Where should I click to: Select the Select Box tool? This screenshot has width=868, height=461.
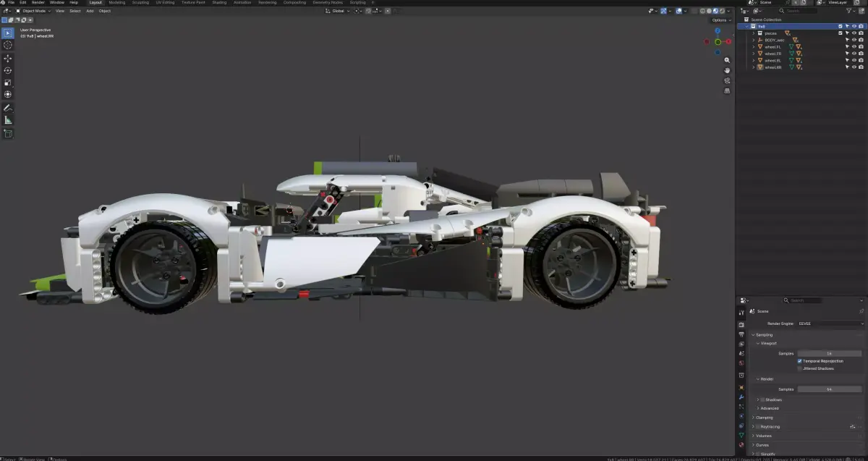(8, 33)
